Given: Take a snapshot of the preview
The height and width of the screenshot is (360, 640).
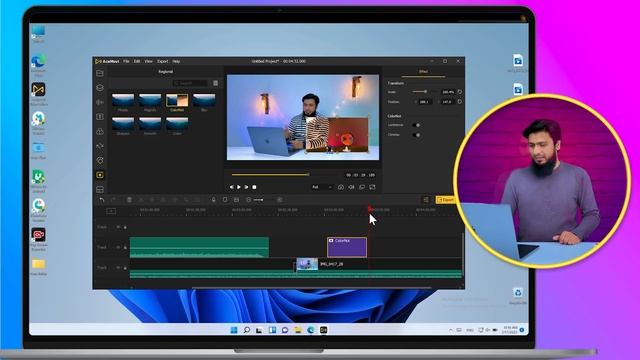Looking at the screenshot, I should tap(341, 187).
